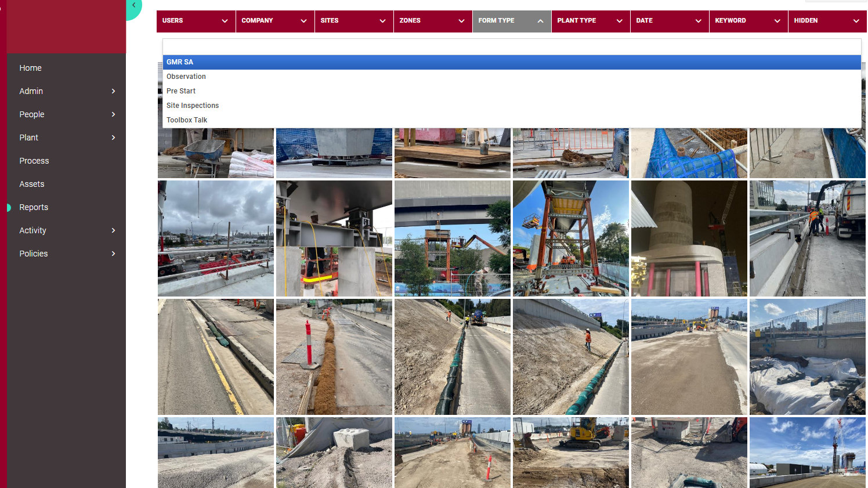This screenshot has width=868, height=488.
Task: Open the wheelbarrow photo thumbnail
Action: (216, 153)
